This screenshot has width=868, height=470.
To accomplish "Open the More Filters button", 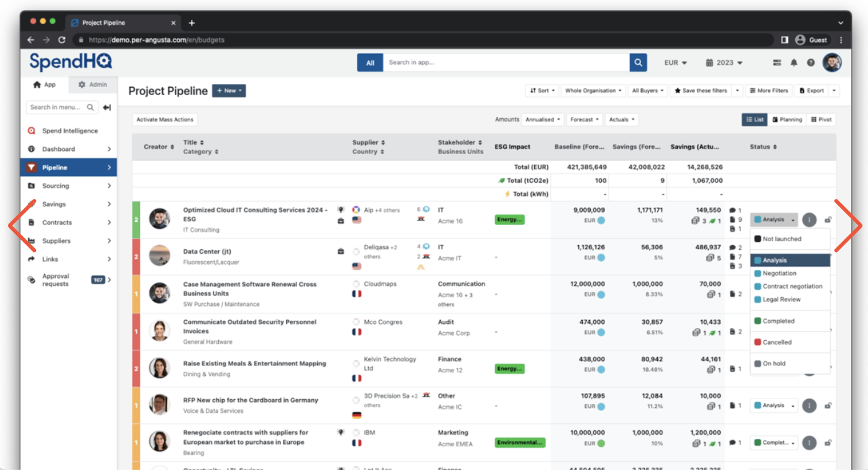I will pos(769,91).
